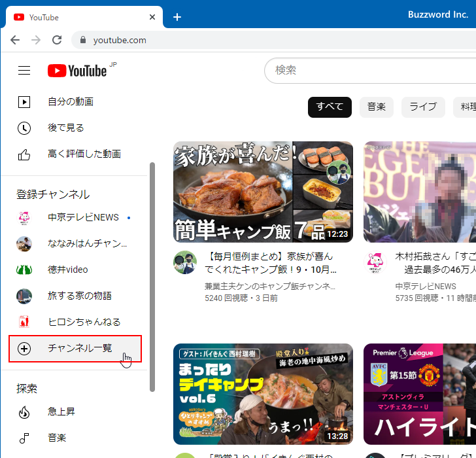476x458 pixels.
Task: Open the hamburger guide menu
Action: pos(24,71)
